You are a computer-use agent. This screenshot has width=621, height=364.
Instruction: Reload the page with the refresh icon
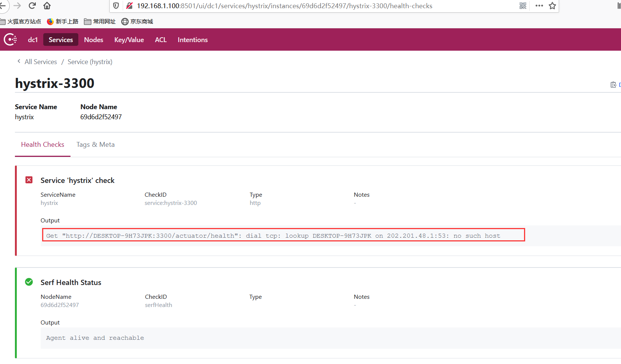point(32,6)
